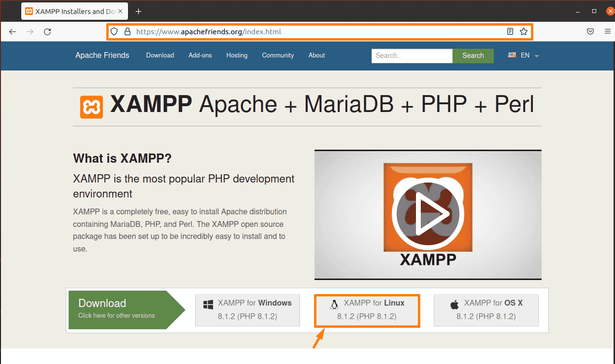Click the green Search button
615x364 pixels.
[473, 56]
